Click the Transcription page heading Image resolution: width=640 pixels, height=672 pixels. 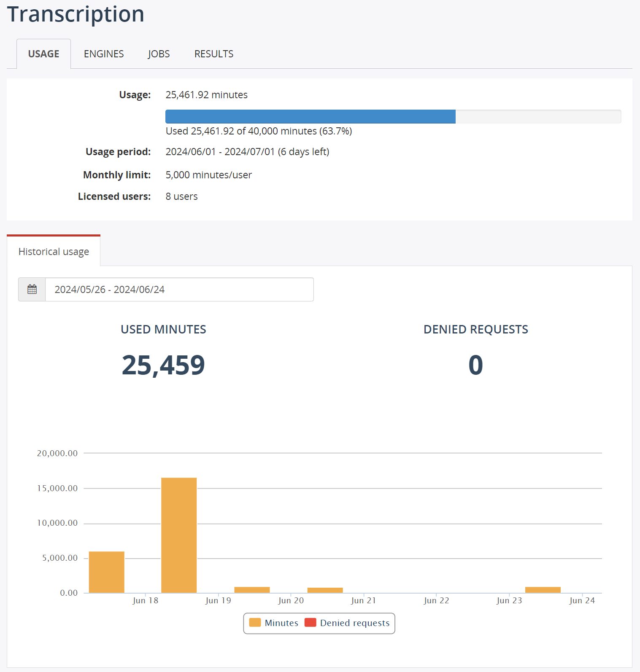(x=76, y=14)
